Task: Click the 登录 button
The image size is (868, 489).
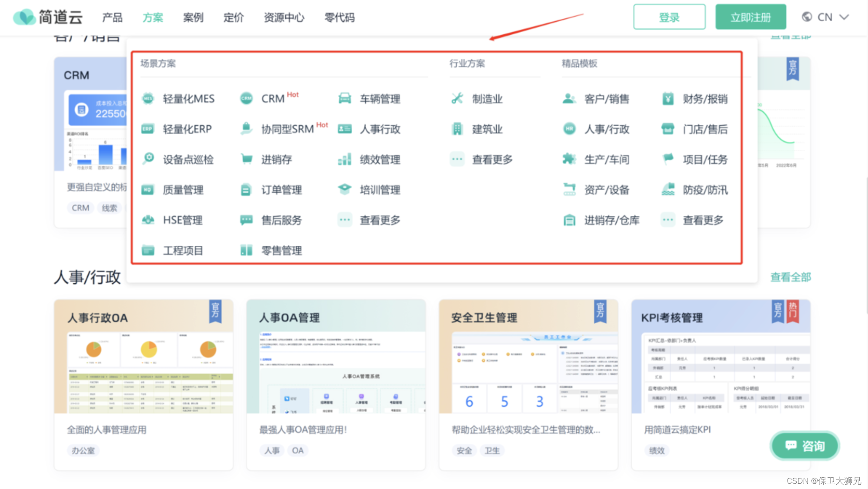Action: tap(669, 17)
